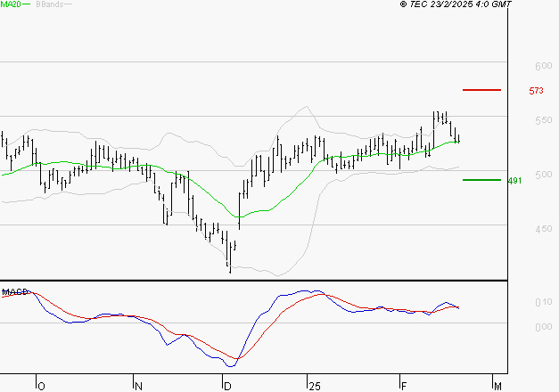Click the 491 support price label
This screenshot has height=392, width=559.
(514, 181)
